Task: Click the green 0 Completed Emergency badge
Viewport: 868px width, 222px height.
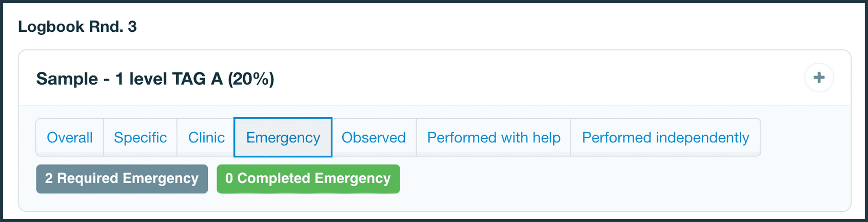Action: (308, 179)
